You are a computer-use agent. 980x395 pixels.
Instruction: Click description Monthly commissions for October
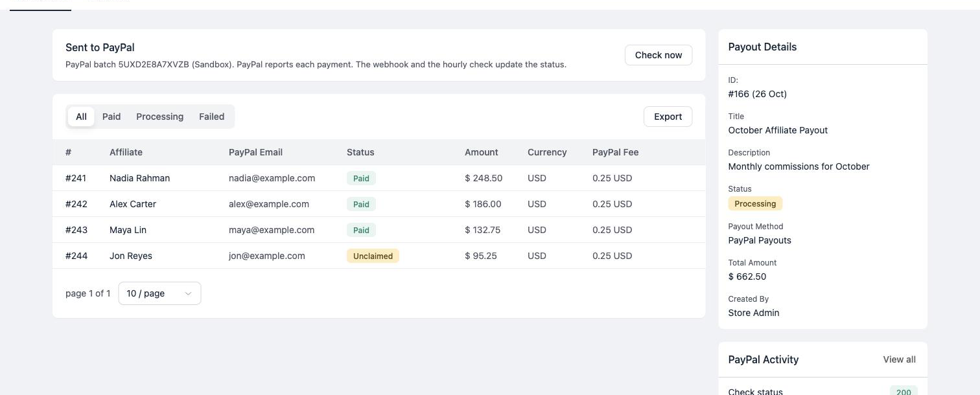(799, 166)
